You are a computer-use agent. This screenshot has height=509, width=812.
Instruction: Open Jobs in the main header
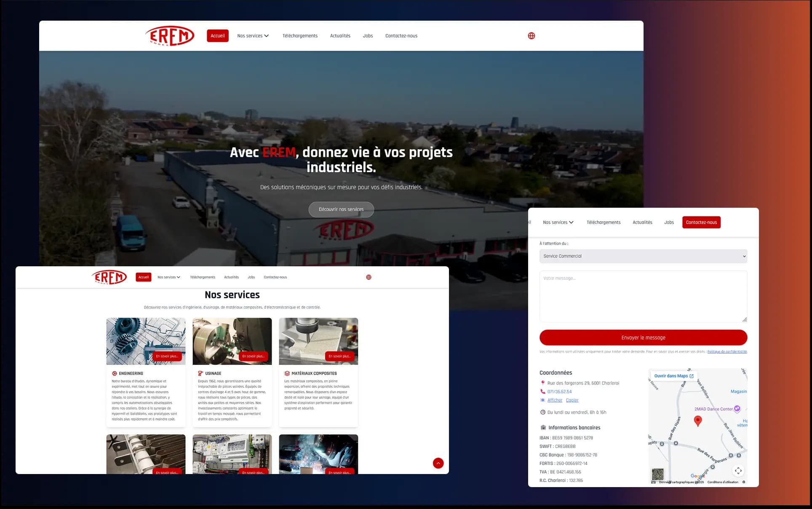pyautogui.click(x=368, y=36)
